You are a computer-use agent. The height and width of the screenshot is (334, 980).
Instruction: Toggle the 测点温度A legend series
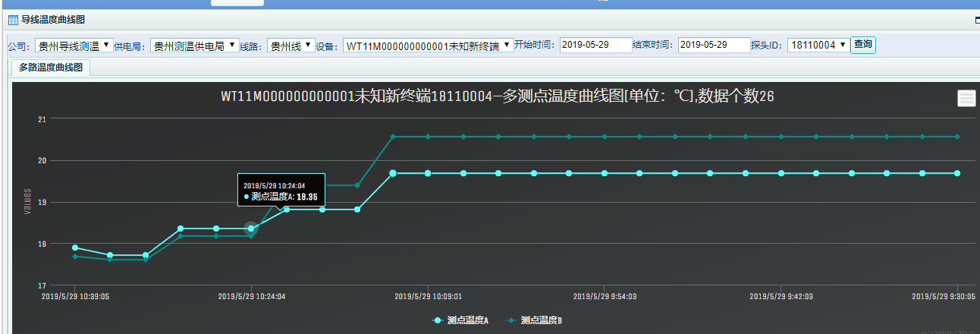click(460, 321)
